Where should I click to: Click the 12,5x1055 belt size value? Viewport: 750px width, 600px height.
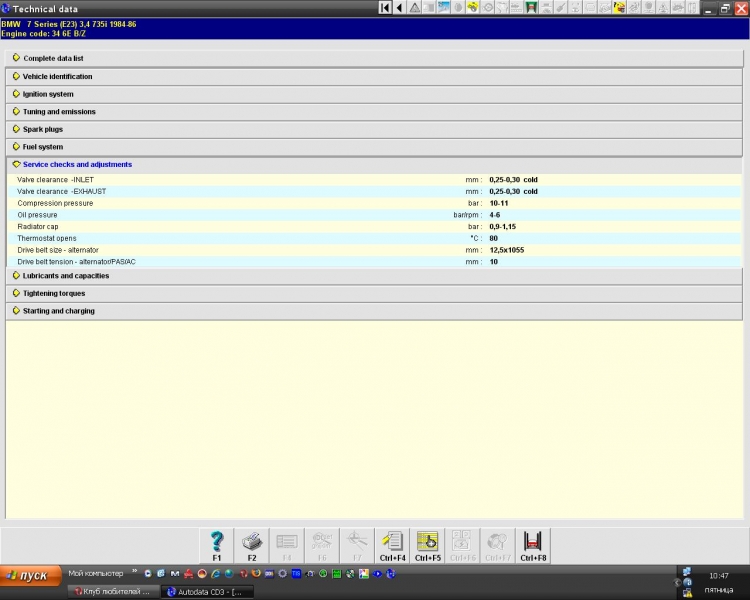click(507, 250)
